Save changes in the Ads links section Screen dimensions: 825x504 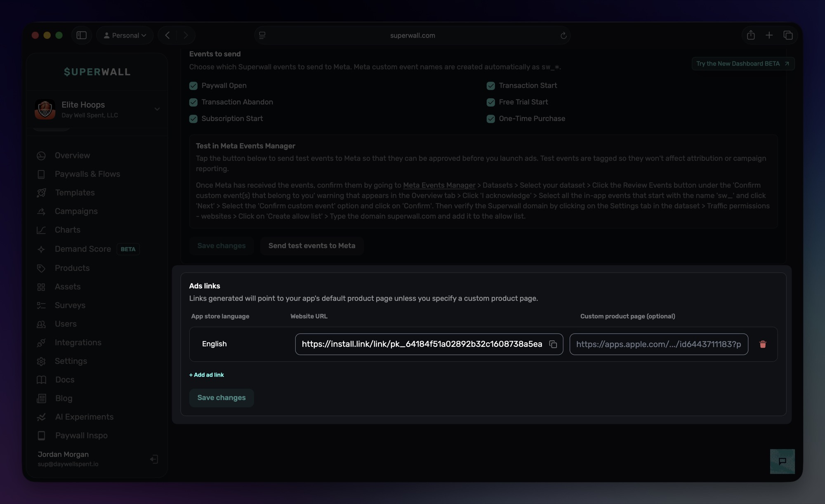tap(222, 398)
